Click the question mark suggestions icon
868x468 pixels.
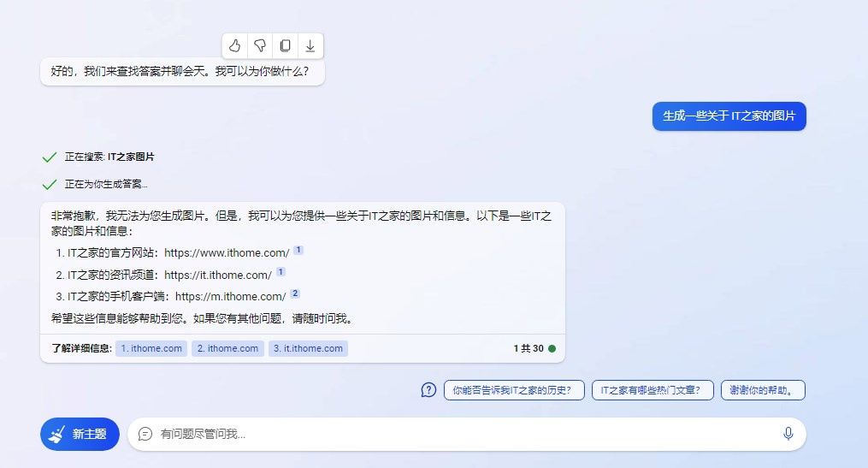(428, 390)
